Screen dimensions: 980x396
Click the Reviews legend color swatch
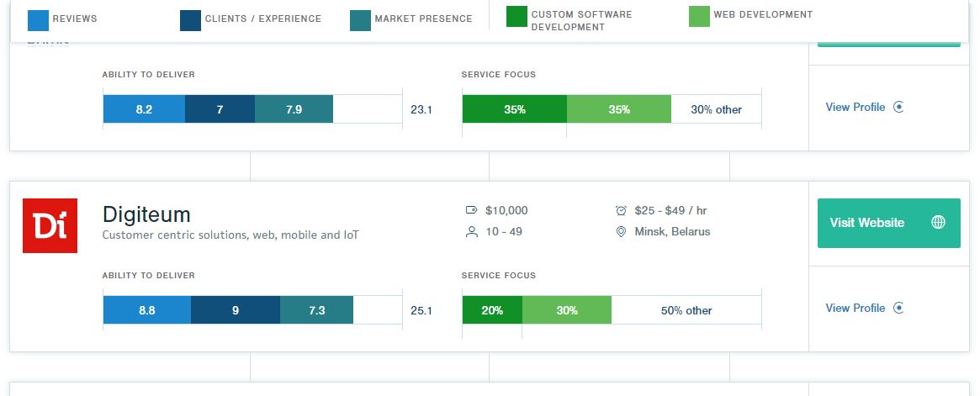pyautogui.click(x=38, y=19)
